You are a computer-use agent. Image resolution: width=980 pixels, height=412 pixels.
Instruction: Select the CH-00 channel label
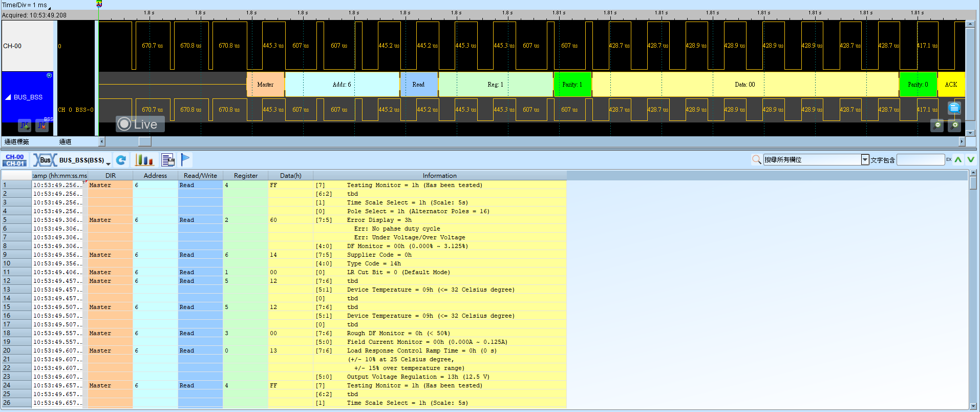point(28,46)
